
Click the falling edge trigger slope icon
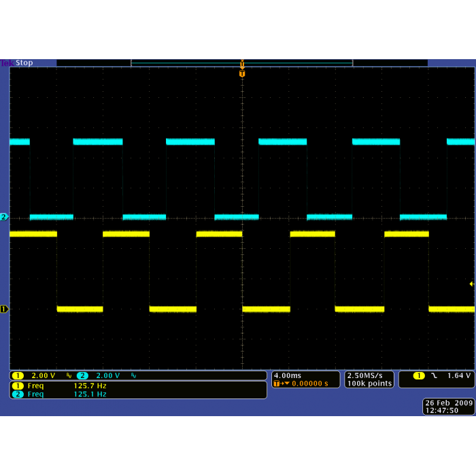433,375
